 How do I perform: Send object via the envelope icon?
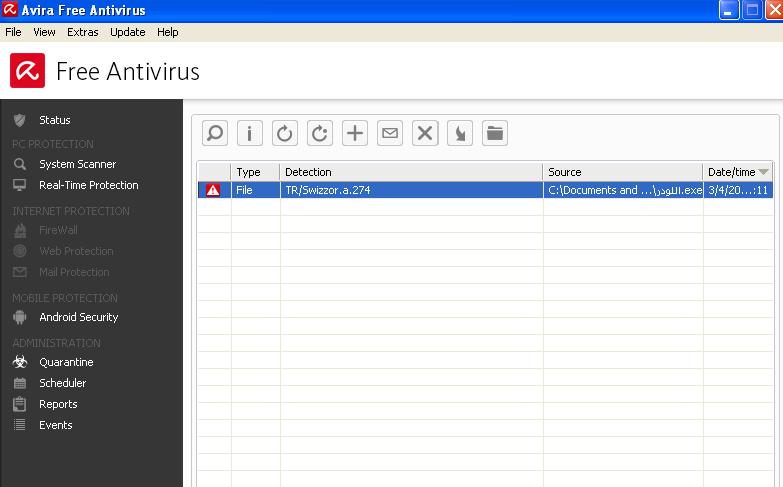click(x=390, y=133)
